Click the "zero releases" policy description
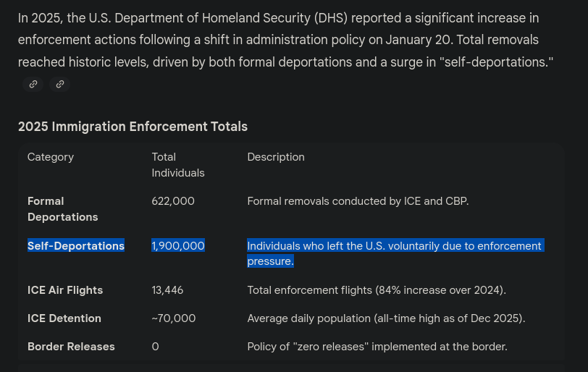Image resolution: width=588 pixels, height=372 pixels. click(377, 347)
